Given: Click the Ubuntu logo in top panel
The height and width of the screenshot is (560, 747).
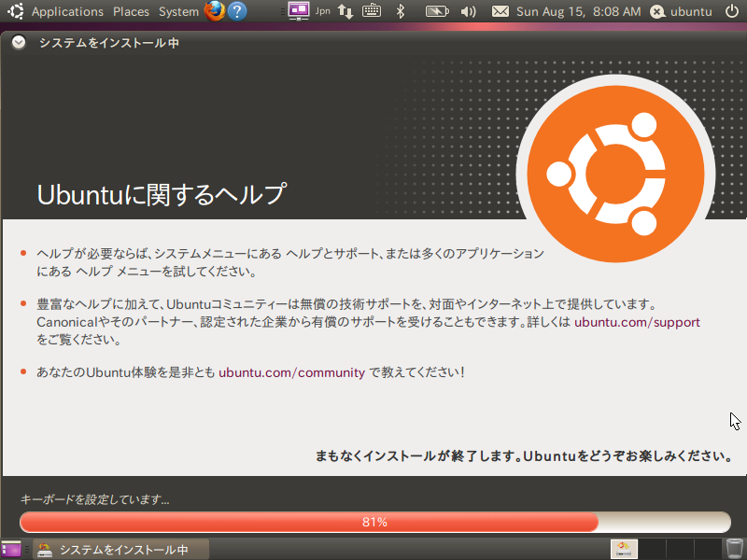Looking at the screenshot, I should coord(15,11).
